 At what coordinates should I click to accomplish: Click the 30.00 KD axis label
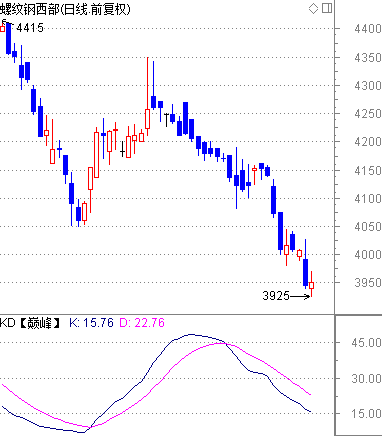[366, 379]
